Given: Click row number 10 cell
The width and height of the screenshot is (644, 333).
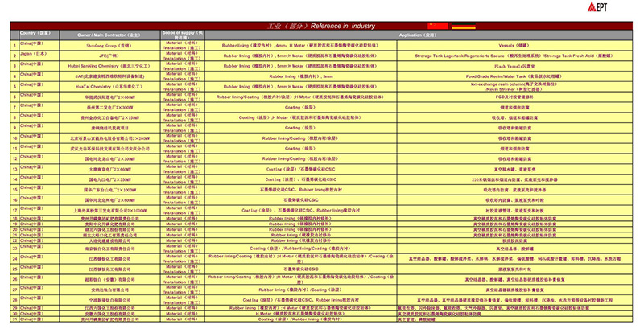Looking at the screenshot, I should [14, 138].
